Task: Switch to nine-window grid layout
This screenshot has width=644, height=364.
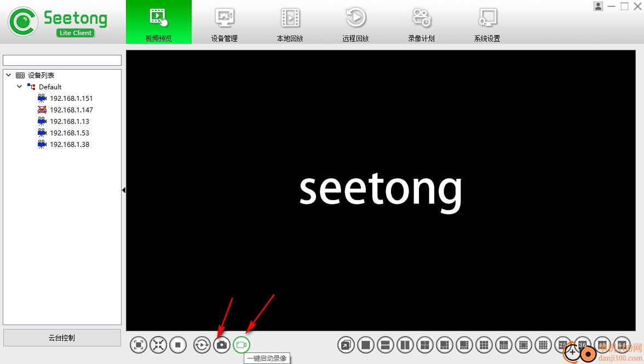Action: (484, 345)
